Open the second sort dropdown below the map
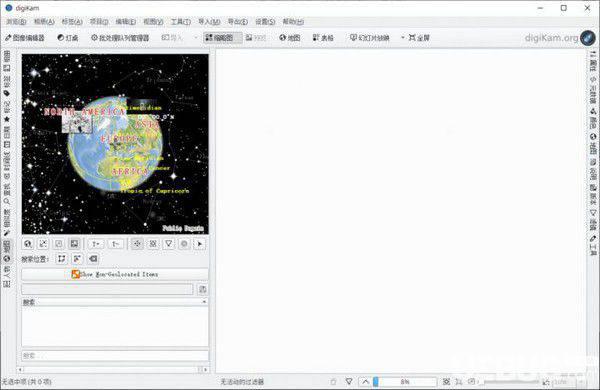The width and height of the screenshot is (600, 390). tap(115, 244)
